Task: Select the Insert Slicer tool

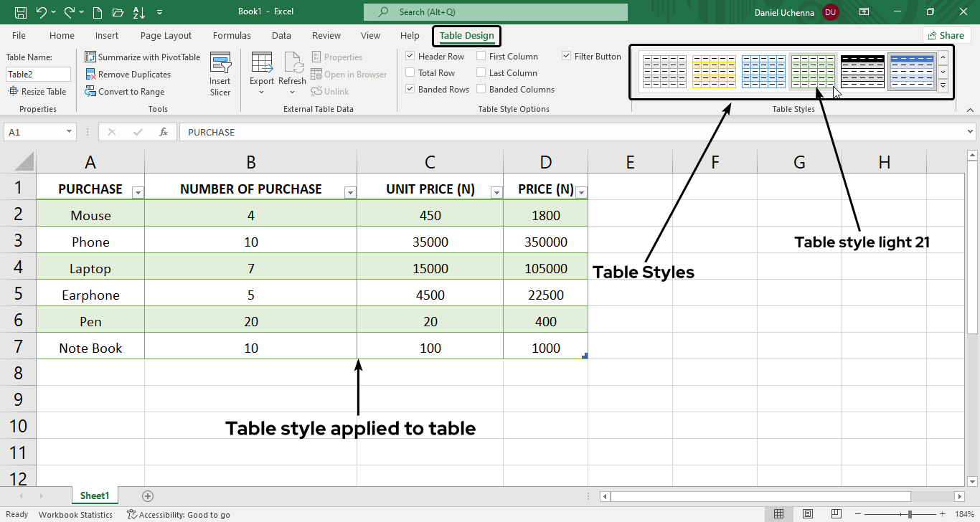Action: click(x=220, y=73)
